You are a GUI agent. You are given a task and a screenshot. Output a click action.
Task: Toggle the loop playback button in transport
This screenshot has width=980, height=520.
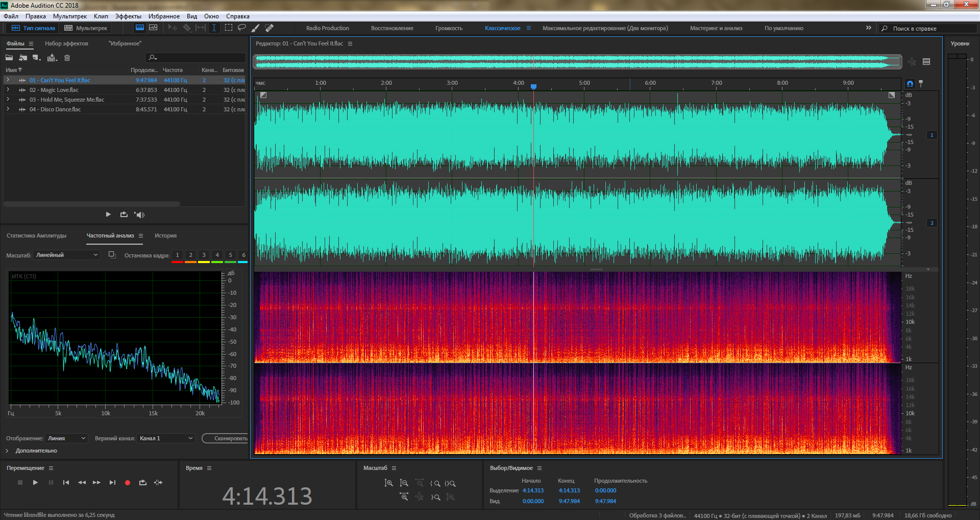point(143,482)
